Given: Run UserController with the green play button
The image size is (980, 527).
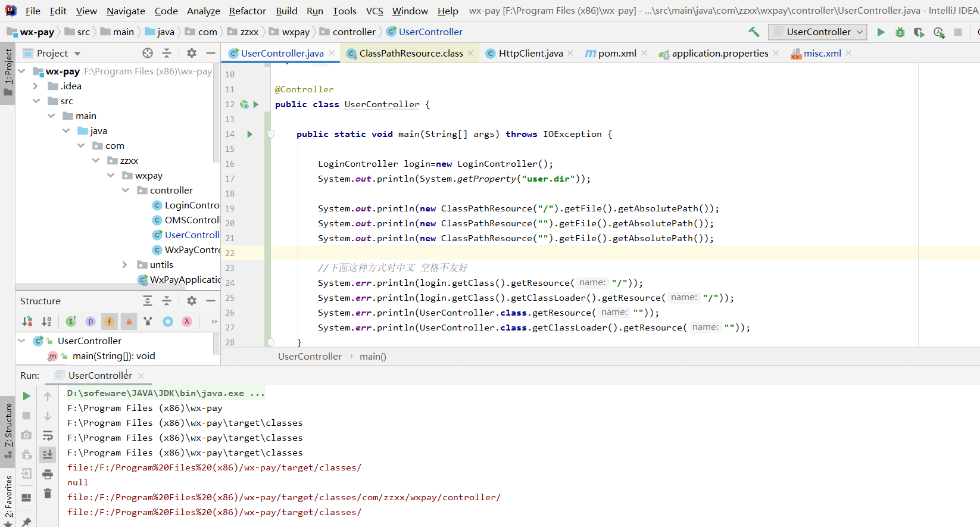Looking at the screenshot, I should [x=881, y=32].
